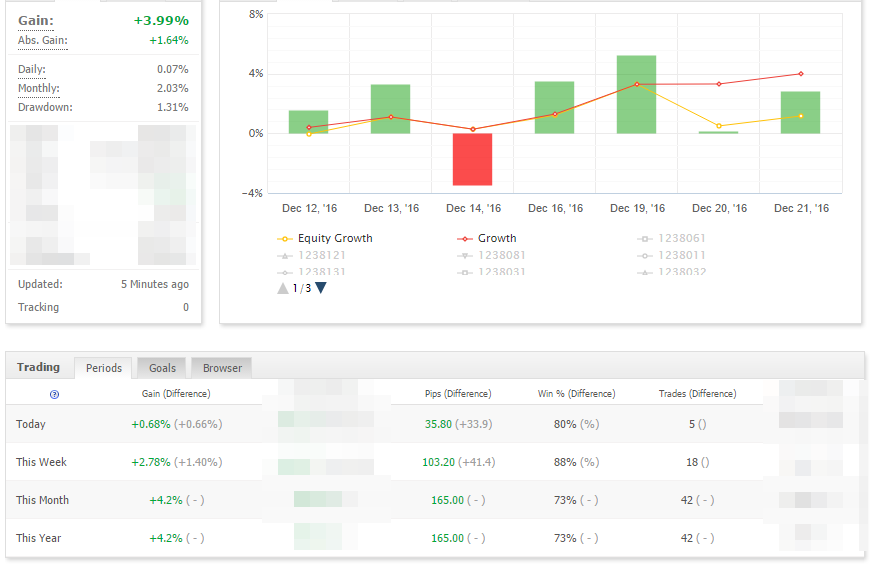Click the Monthly label
The image size is (871, 566).
tap(39, 88)
